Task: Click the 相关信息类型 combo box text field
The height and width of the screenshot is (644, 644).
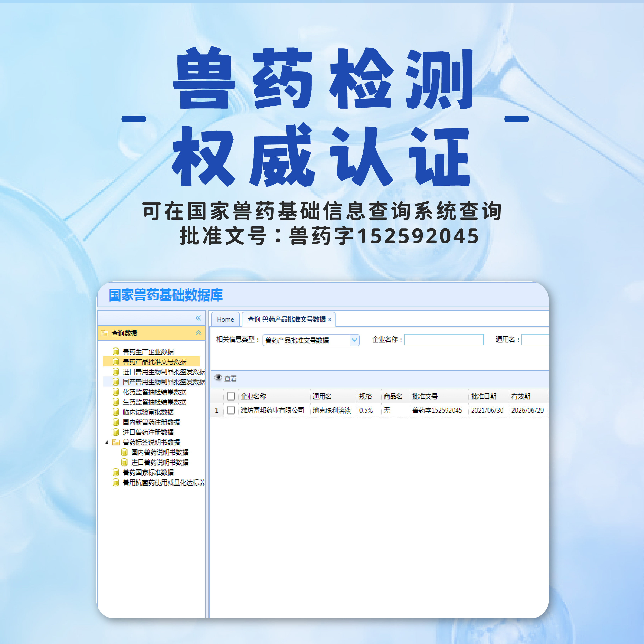Action: point(306,340)
